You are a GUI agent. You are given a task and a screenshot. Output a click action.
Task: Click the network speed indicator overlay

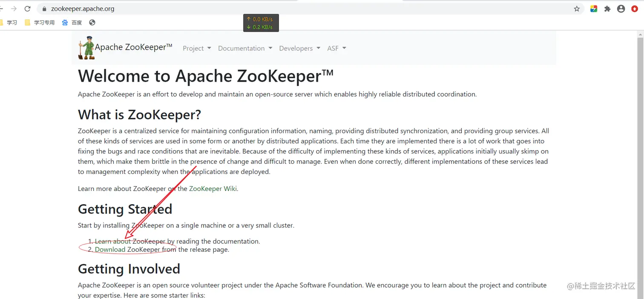(x=261, y=23)
